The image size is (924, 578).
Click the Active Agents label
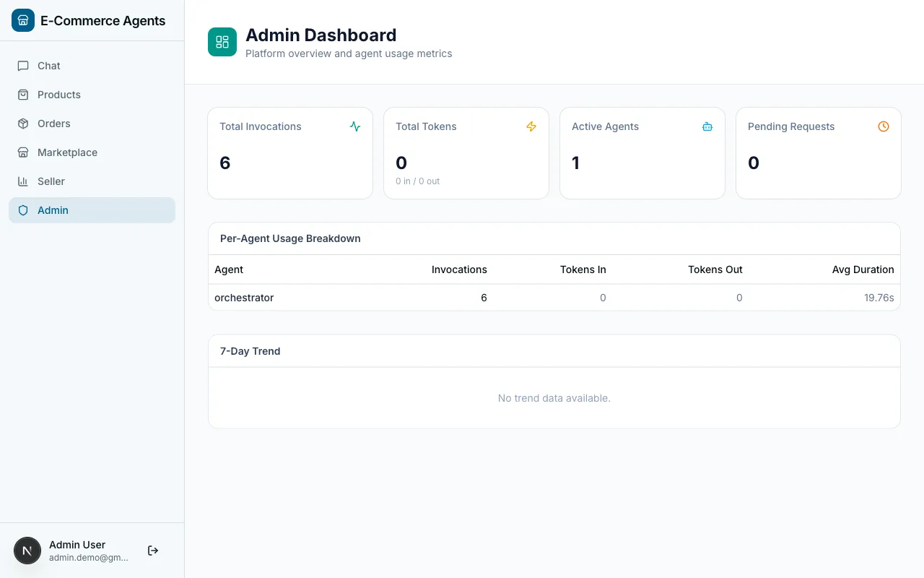[x=605, y=126]
